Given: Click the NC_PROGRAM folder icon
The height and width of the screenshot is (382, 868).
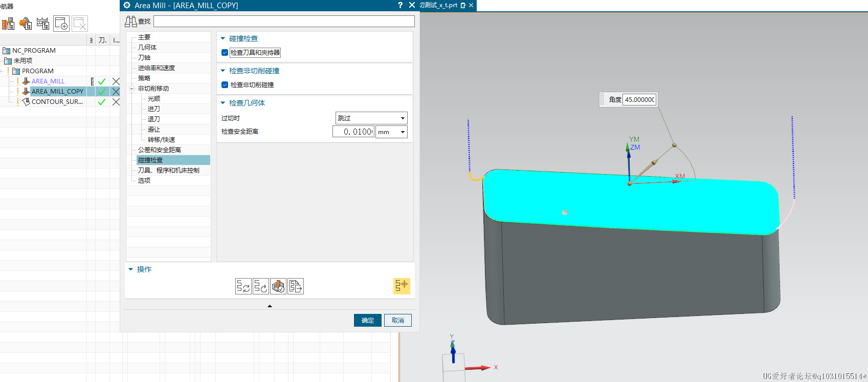Looking at the screenshot, I should pos(7,51).
